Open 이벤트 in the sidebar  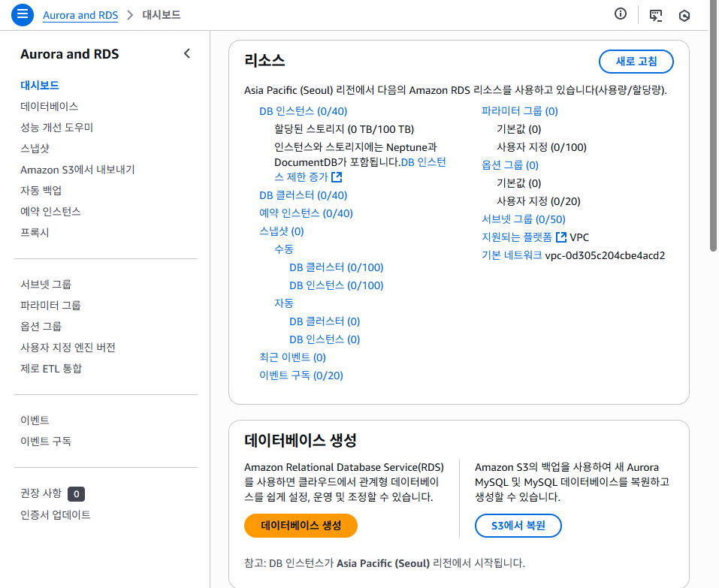pos(35,420)
